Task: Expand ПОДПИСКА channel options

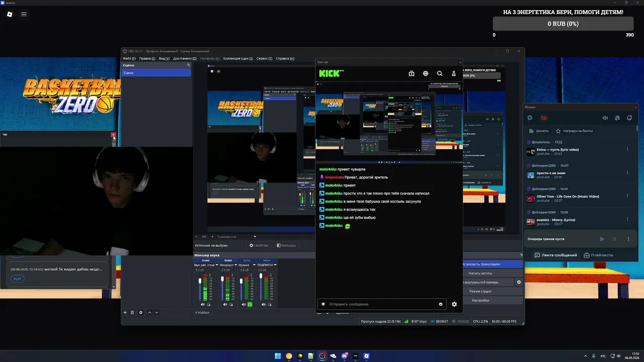Action: 275,265
